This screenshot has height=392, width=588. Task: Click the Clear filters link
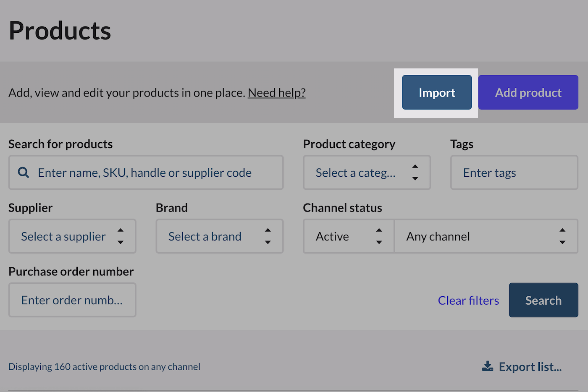point(468,301)
